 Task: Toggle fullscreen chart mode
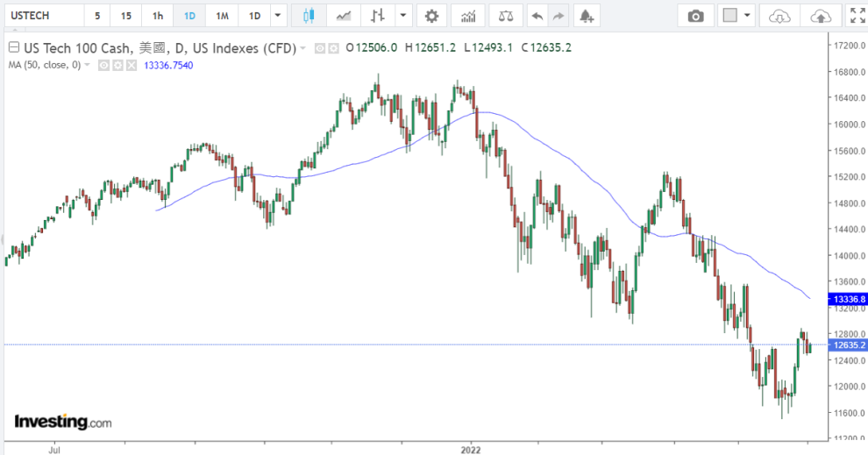click(857, 16)
